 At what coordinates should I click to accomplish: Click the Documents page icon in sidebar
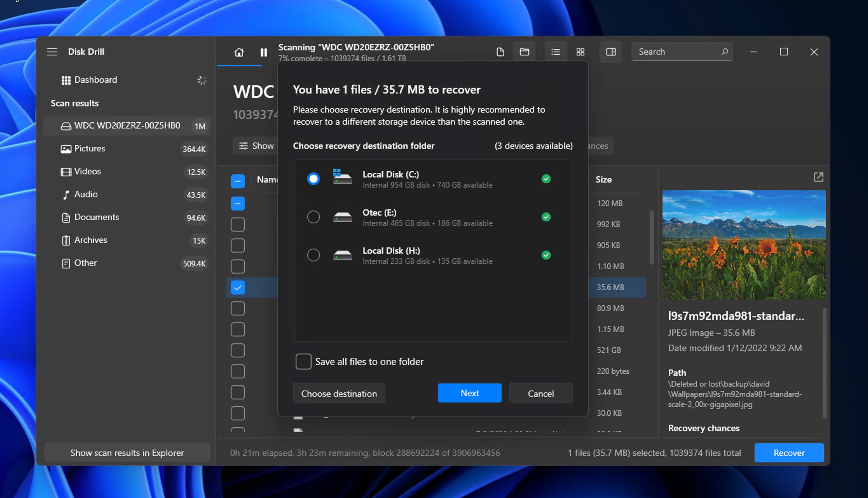pos(66,218)
